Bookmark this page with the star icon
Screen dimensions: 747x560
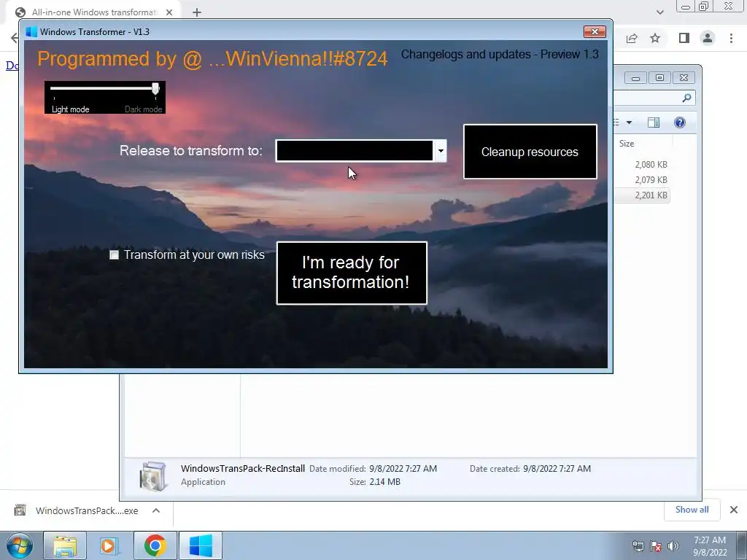pyautogui.click(x=655, y=38)
